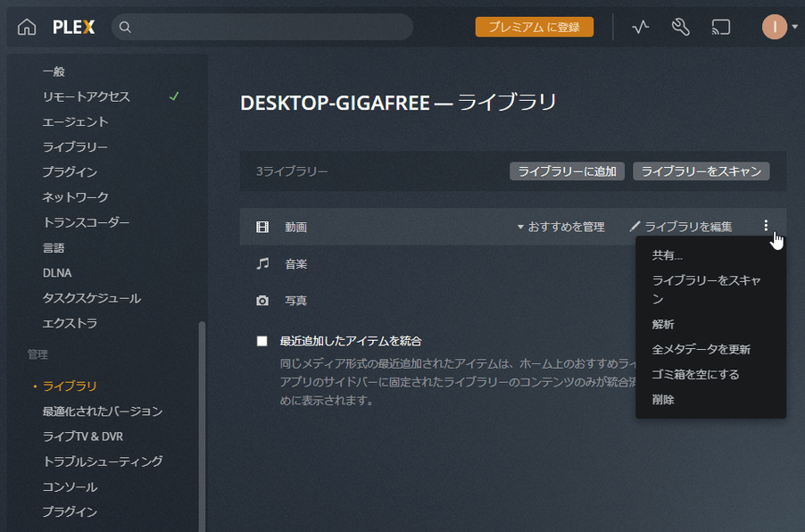The image size is (805, 532).
Task: Click the DESKTOP-GIGAFREE — ライブラリ heading
Action: pyautogui.click(x=398, y=102)
